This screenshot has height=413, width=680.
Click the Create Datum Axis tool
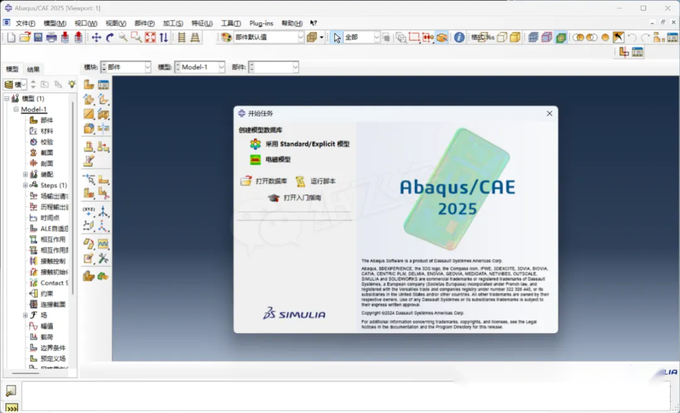[103, 211]
